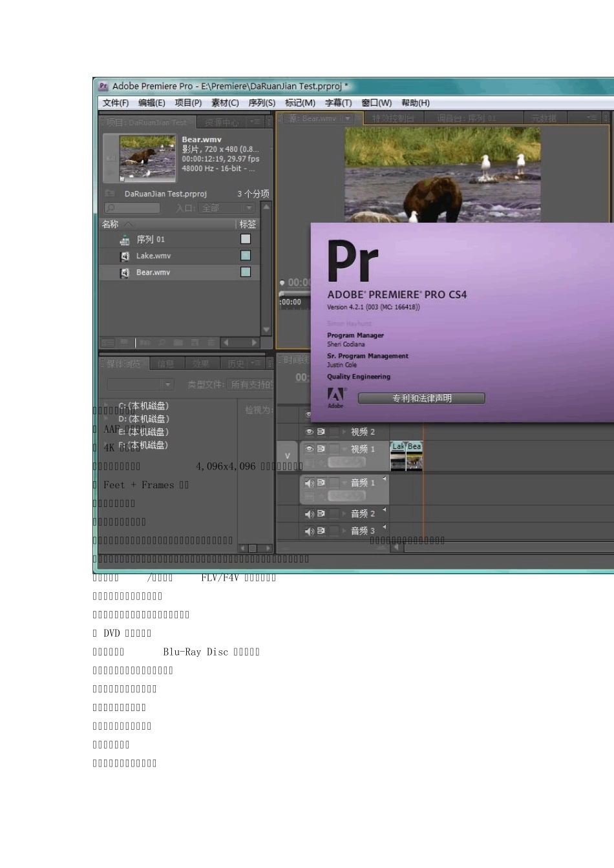Toggle track lock box on 视频 2
Screen dimensions: 614x868
[x=334, y=432]
